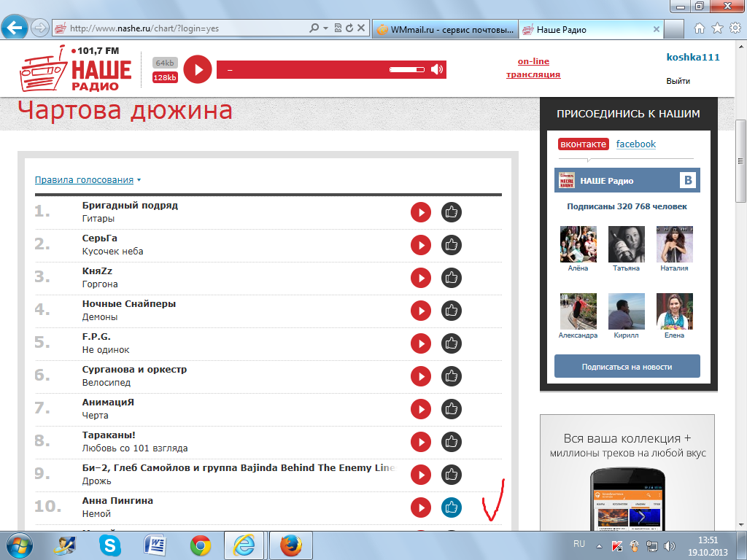The height and width of the screenshot is (560, 747).
Task: Click Подписаться на новости button
Action: [x=627, y=367]
